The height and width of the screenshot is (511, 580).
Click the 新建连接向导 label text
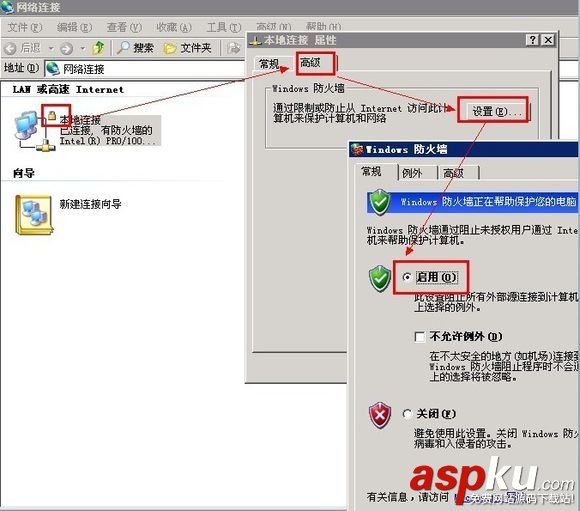coord(91,204)
